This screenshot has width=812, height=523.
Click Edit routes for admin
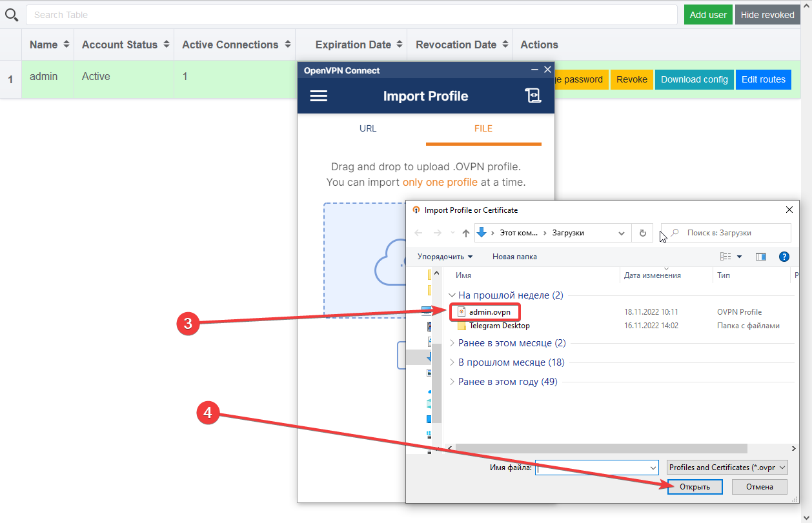(x=764, y=79)
